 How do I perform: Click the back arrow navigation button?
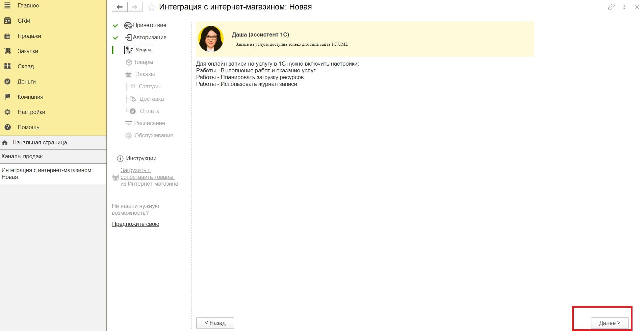[x=120, y=7]
